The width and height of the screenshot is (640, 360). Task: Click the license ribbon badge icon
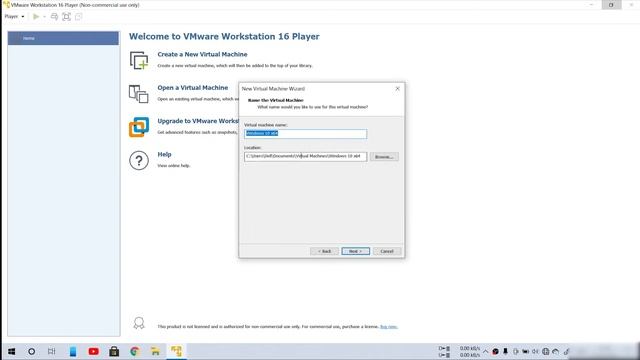139,323
